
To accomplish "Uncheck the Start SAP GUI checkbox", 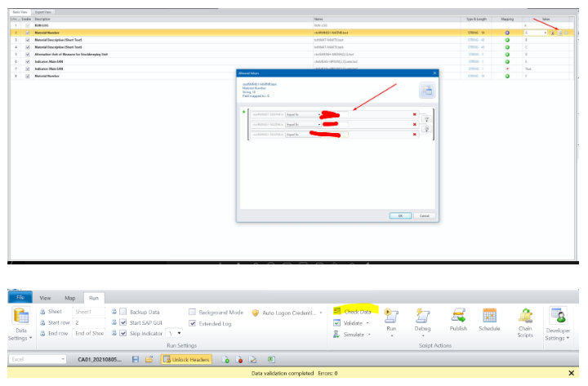I will pyautogui.click(x=122, y=322).
